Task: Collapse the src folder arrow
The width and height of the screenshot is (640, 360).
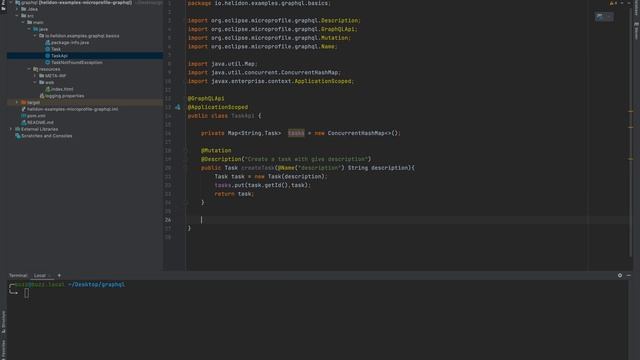Action: (17, 16)
